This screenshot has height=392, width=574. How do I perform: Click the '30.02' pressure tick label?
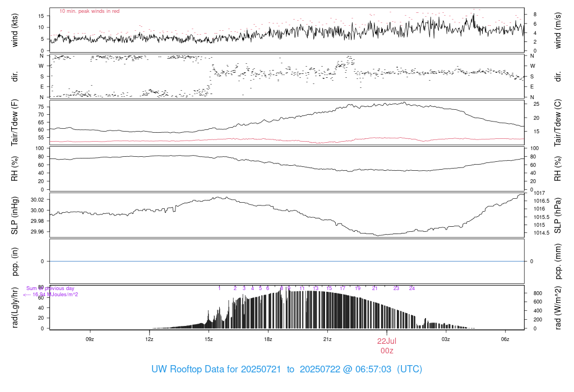38,200
